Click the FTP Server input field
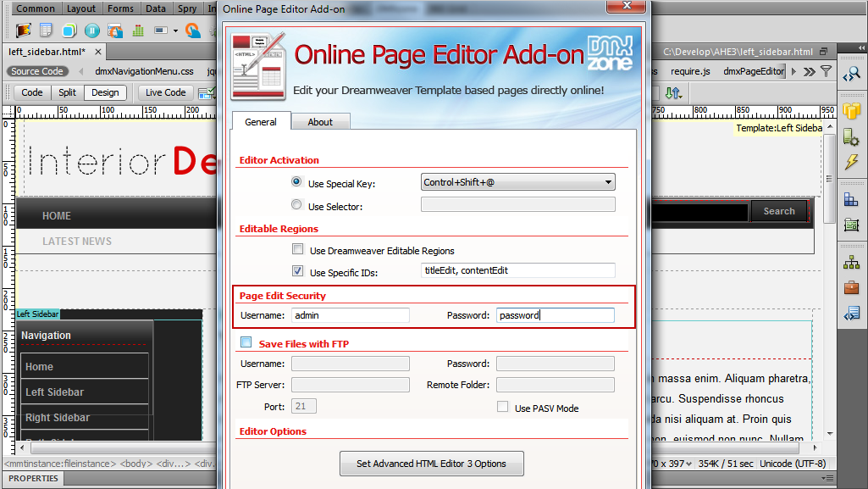 click(351, 384)
